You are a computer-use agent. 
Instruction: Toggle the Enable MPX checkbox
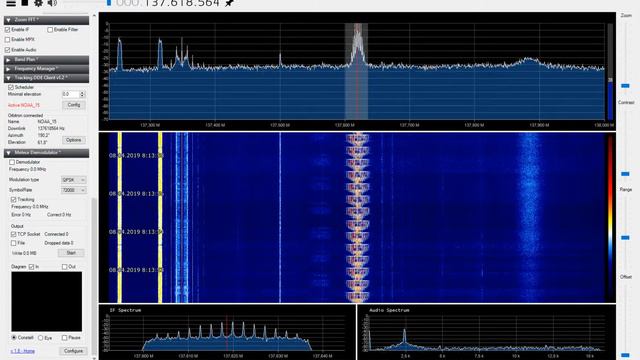coord(7,40)
